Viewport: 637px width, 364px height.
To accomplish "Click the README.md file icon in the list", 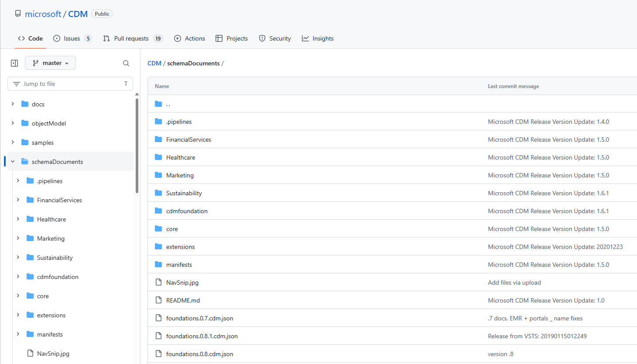I will pos(159,300).
